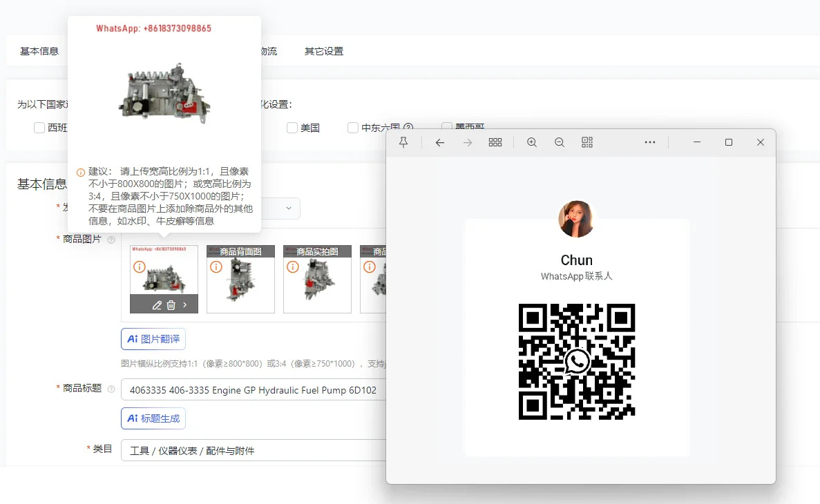The width and height of the screenshot is (820, 504).
Task: Click AI 图片翻译 button
Action: [153, 339]
